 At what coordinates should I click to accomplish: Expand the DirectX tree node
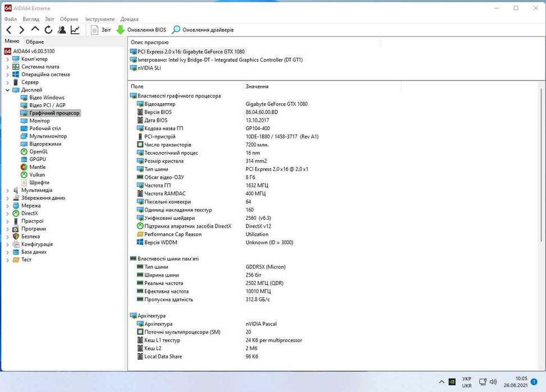pyautogui.click(x=7, y=214)
